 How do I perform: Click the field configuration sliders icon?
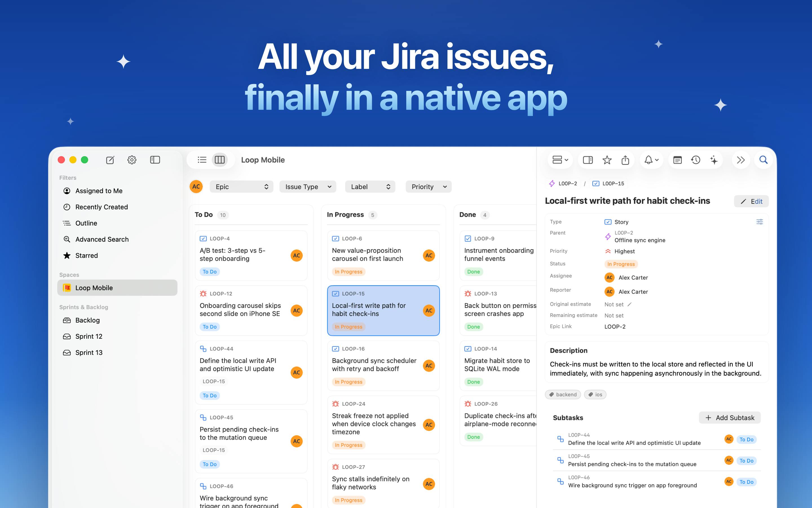tap(760, 222)
